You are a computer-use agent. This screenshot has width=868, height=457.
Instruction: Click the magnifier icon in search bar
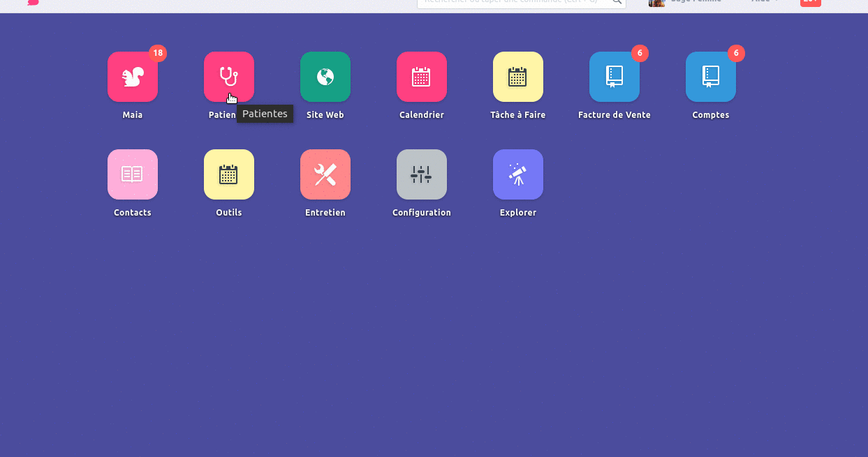(x=617, y=2)
